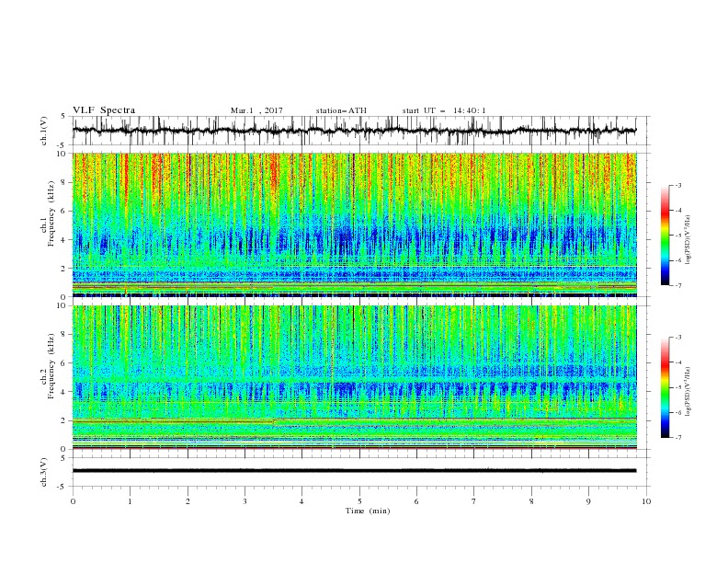This screenshot has height=563, width=728.
Task: Click the "-7" label on ch.1 colorbar
Action: [677, 285]
